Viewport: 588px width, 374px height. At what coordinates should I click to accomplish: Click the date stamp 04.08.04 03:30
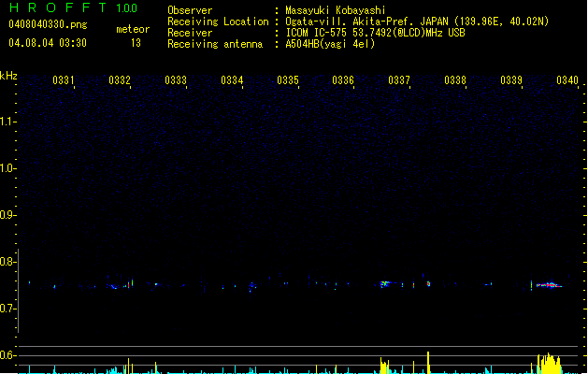pyautogui.click(x=48, y=43)
